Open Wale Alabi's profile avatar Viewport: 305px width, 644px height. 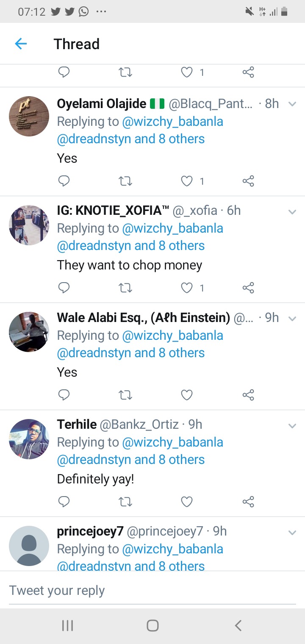coord(29,332)
